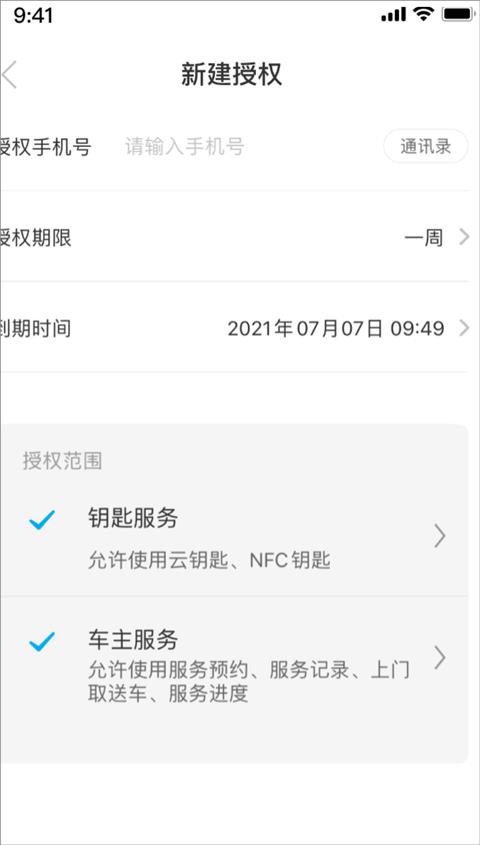480x845 pixels.
Task: Tap the 车主服务 title text
Action: point(133,640)
